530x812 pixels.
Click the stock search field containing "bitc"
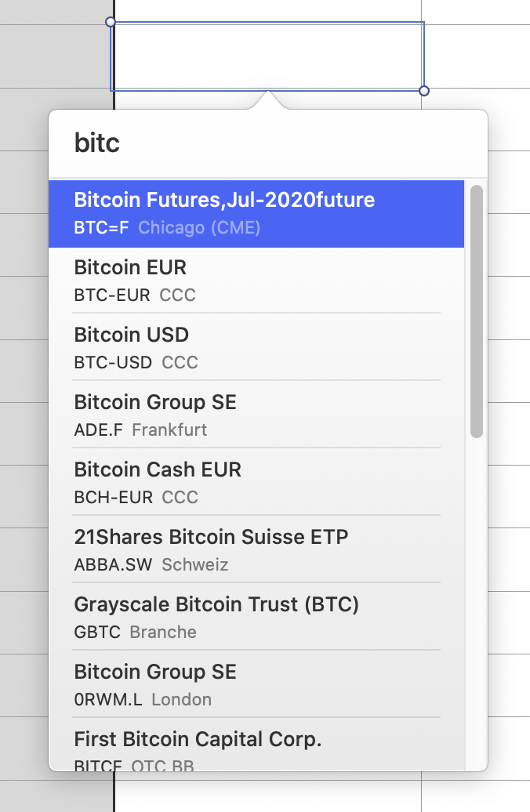point(267,143)
